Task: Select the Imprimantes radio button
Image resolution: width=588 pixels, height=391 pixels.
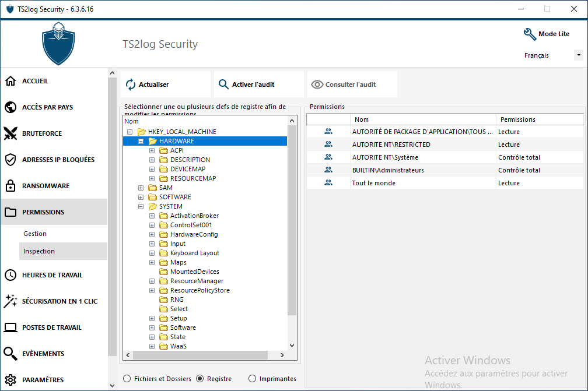Action: pyautogui.click(x=253, y=379)
